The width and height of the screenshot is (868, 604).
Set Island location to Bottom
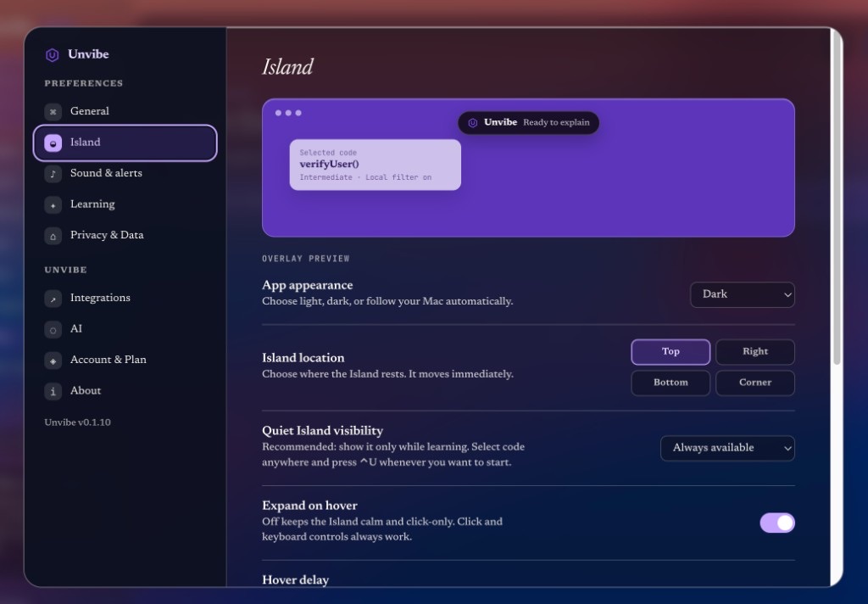pyautogui.click(x=670, y=383)
